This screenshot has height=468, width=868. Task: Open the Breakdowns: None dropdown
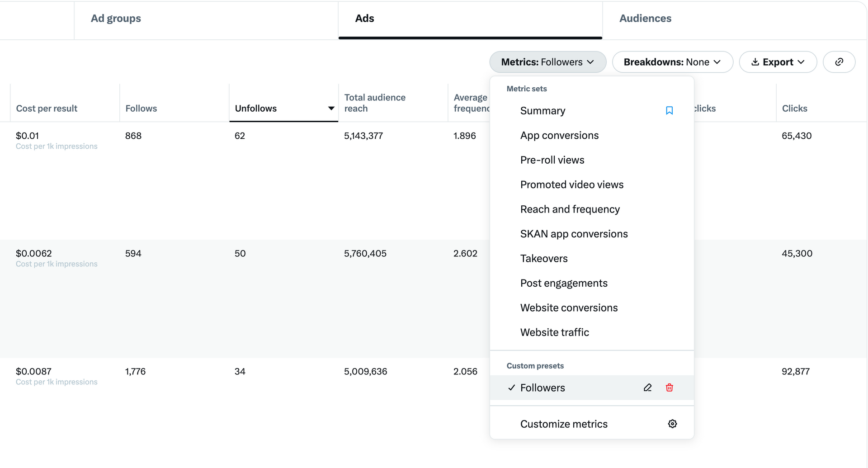coord(672,62)
